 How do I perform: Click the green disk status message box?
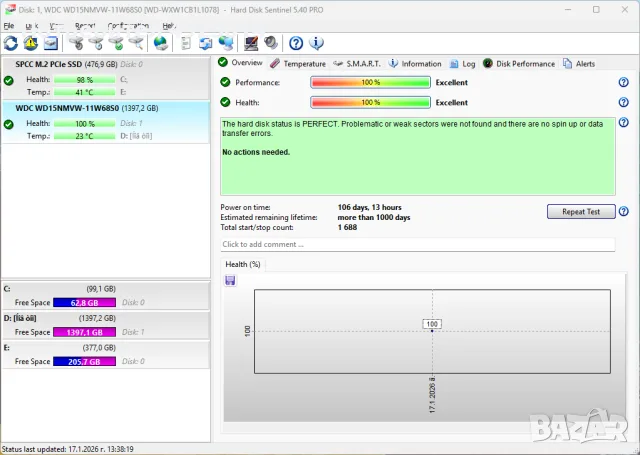point(418,156)
